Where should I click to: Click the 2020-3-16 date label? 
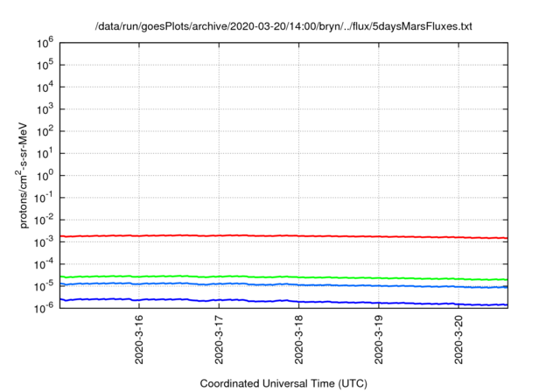pos(139,339)
